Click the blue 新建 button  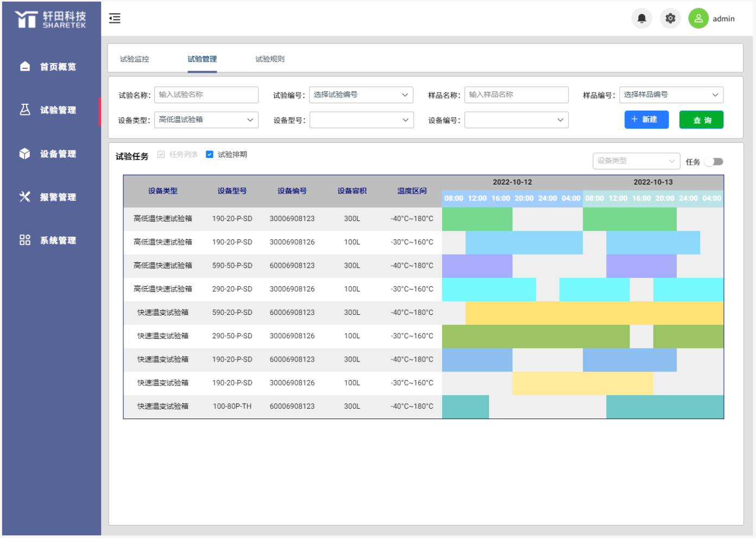point(646,119)
